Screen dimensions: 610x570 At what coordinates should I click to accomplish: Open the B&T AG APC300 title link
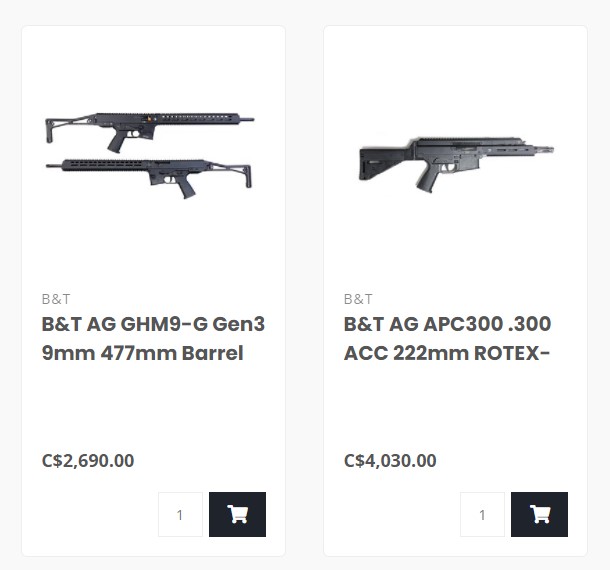[x=447, y=325]
